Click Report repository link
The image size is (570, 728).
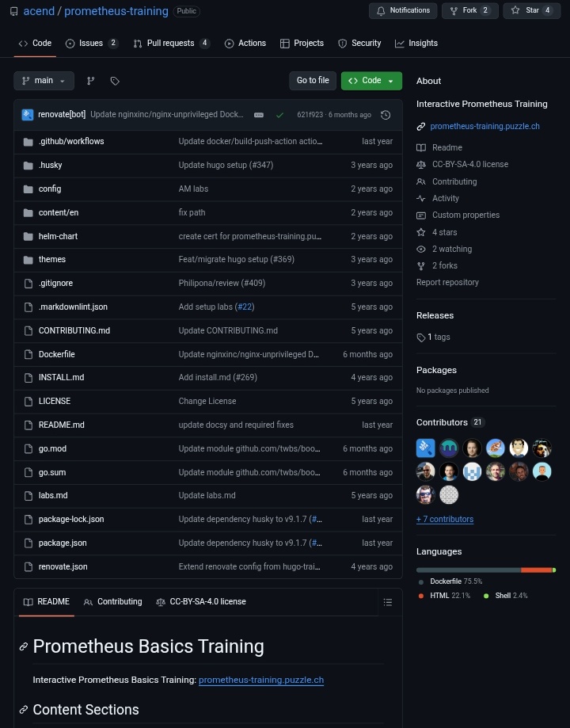[x=447, y=282]
